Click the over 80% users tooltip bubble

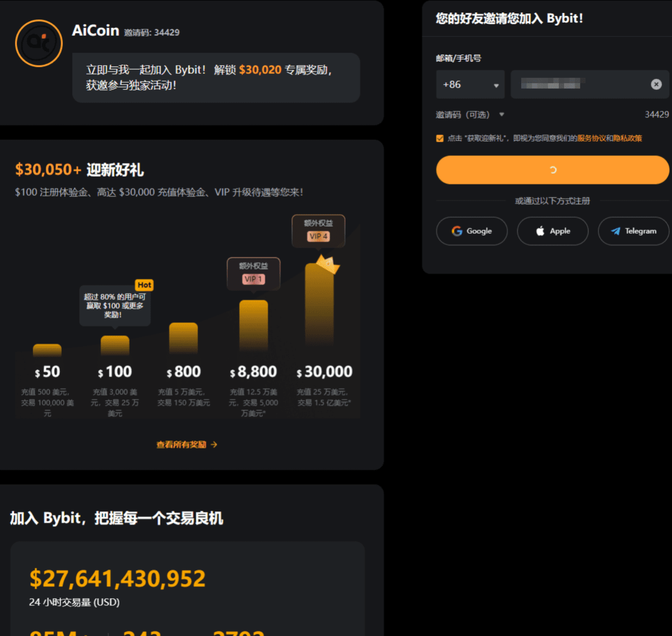coord(115,305)
